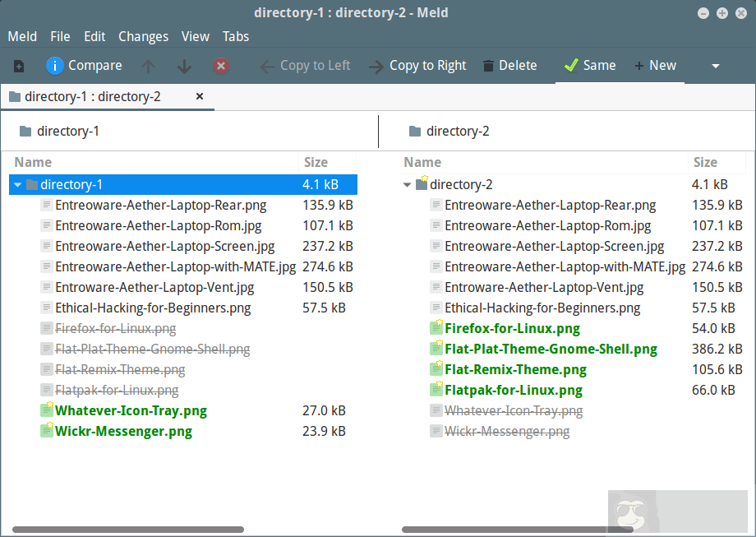Go to next change down arrow

click(184, 66)
